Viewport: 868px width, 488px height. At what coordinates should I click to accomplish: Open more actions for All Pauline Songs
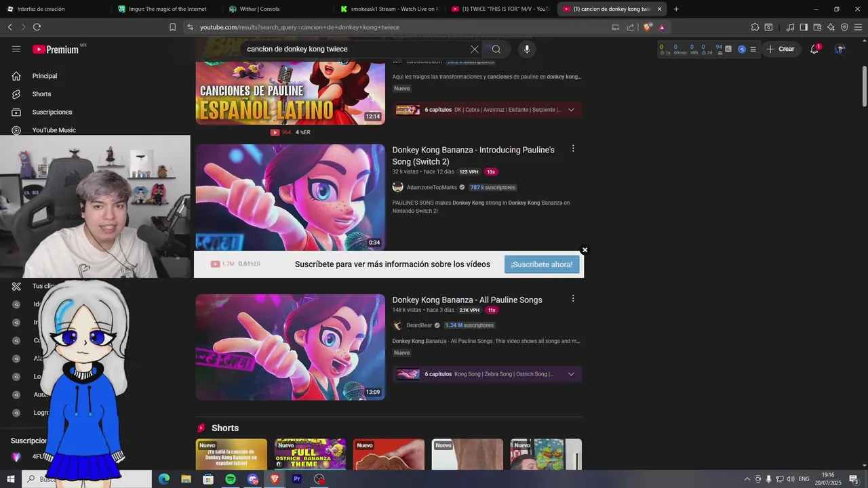tap(573, 298)
